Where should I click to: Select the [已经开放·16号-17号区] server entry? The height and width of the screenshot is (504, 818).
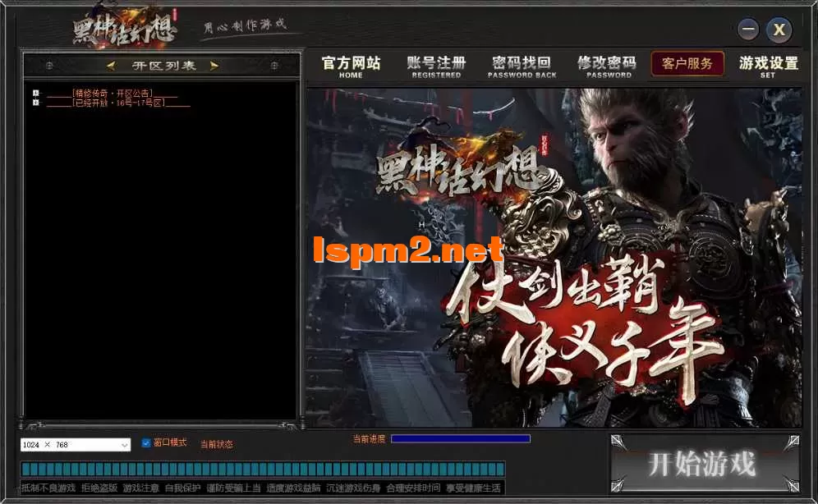pos(118,103)
